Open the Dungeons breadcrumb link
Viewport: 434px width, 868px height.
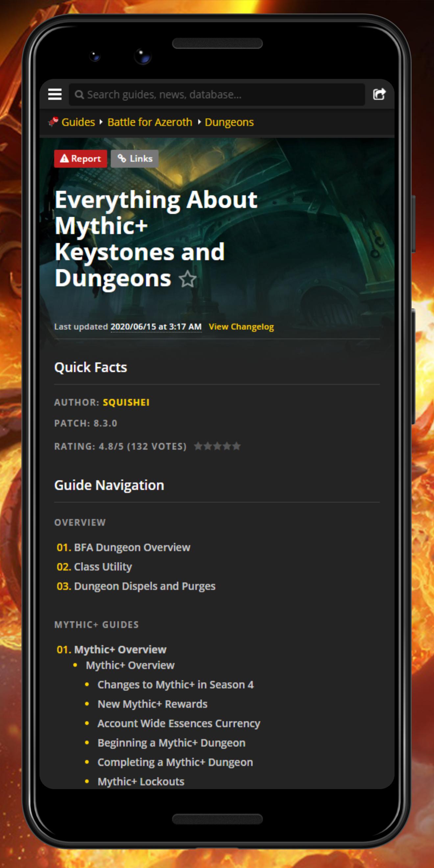(229, 122)
